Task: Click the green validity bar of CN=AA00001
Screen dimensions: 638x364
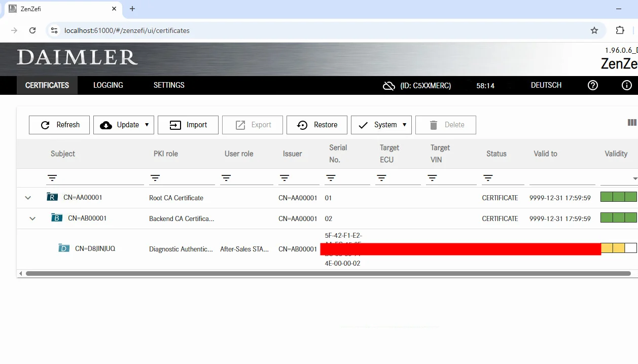Action: (x=619, y=197)
